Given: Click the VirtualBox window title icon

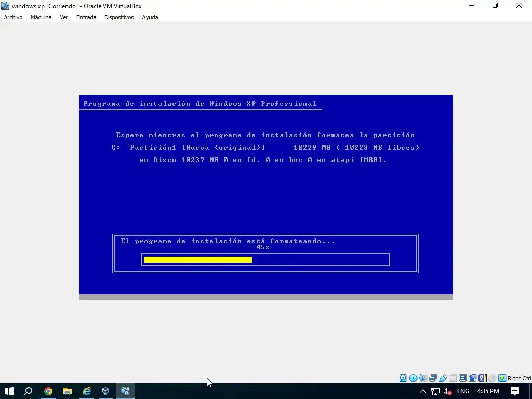Looking at the screenshot, I should (5, 6).
